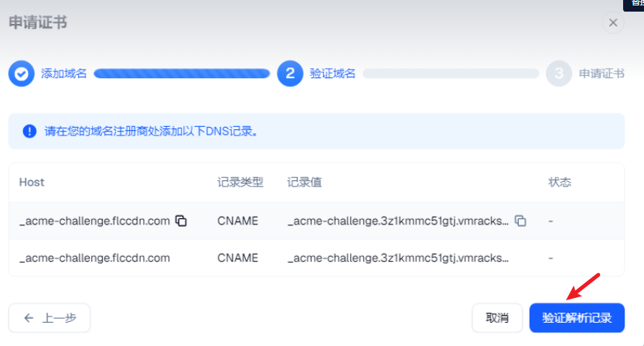Viewport: 644px width, 346px height.
Task: Click the empty progress bar after step 2
Action: coord(451,74)
